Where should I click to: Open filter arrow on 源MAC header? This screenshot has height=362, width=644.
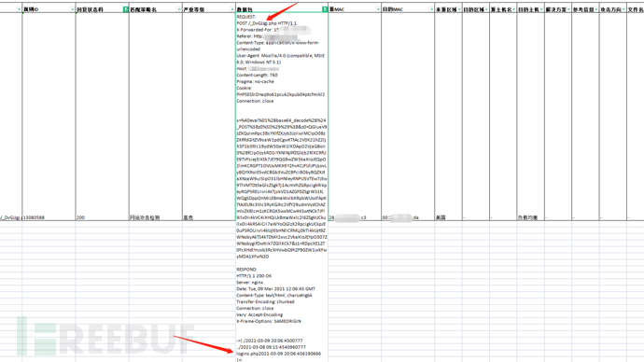378,9
